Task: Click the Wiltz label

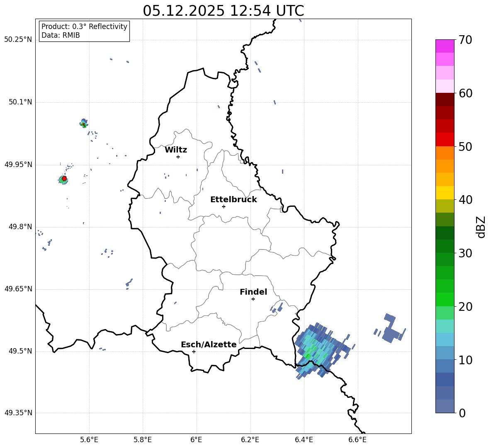Action: (176, 150)
